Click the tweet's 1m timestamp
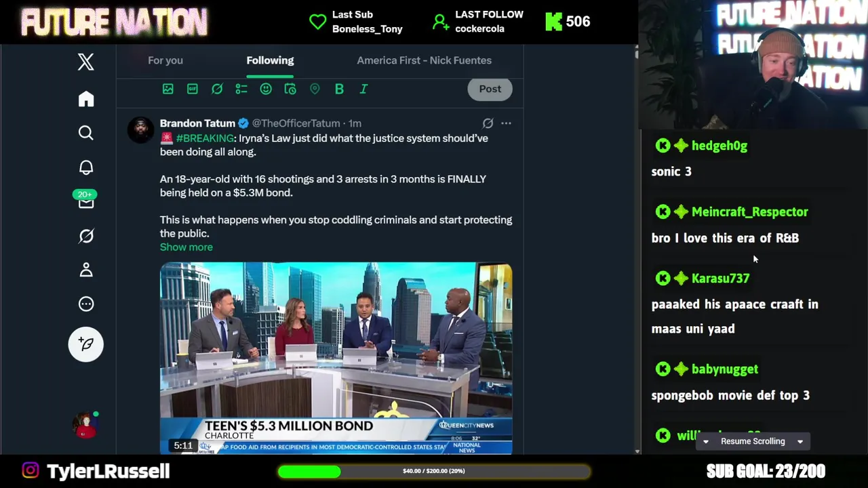868x488 pixels. (355, 123)
